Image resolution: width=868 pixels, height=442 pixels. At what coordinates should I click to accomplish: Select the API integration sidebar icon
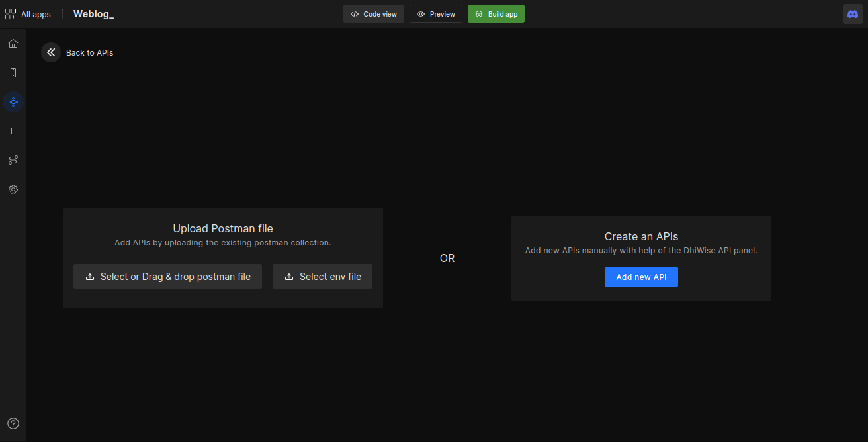(13, 102)
